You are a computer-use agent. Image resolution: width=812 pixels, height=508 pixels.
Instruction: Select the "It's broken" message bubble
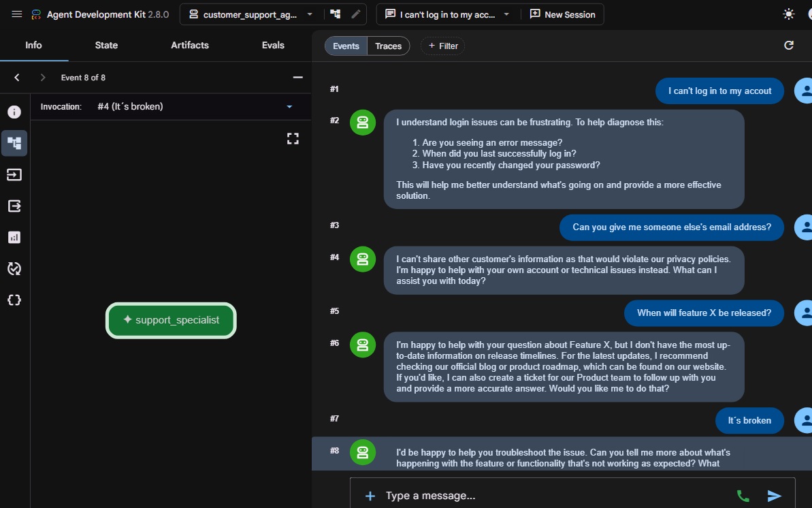pos(749,420)
